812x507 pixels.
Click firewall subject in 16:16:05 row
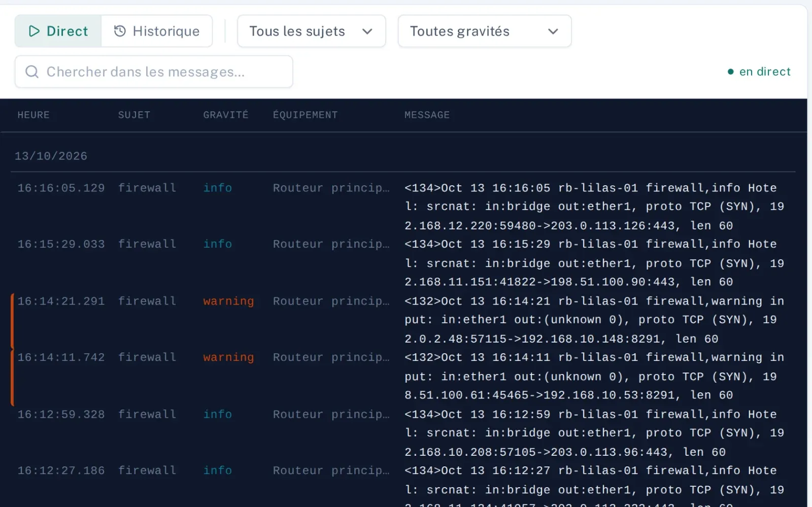click(x=147, y=188)
